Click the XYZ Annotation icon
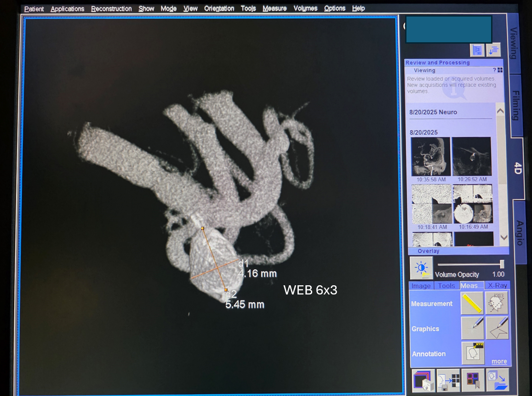532x396 pixels. (472, 353)
